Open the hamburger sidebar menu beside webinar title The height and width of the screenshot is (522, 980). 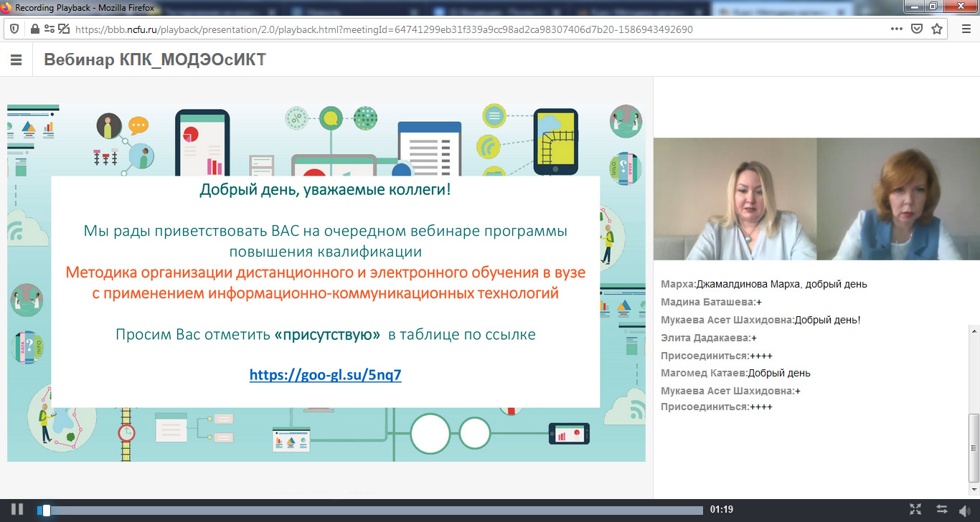pos(16,60)
